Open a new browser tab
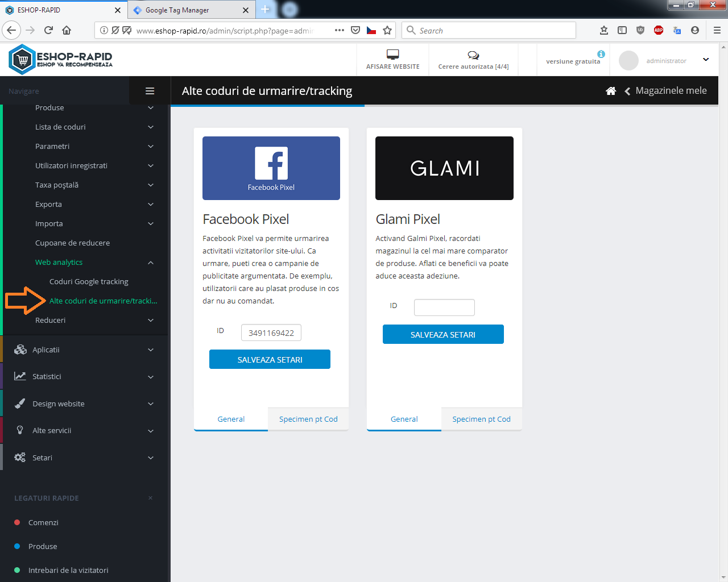 click(265, 10)
